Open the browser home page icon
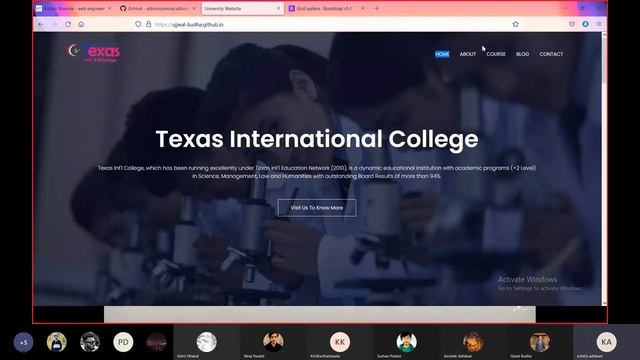Screen dimensions: 640x360 [81, 24]
